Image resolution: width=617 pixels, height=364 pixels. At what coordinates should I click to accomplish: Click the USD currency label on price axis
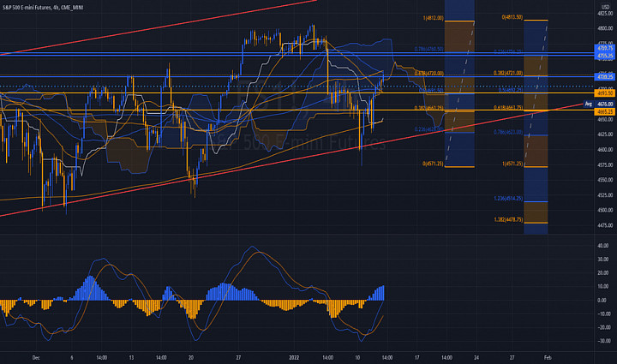604,8
